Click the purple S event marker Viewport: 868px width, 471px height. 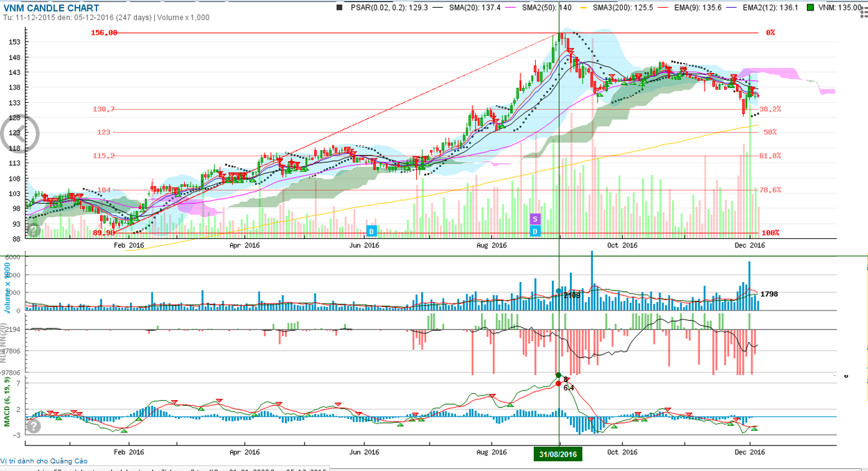tap(535, 220)
